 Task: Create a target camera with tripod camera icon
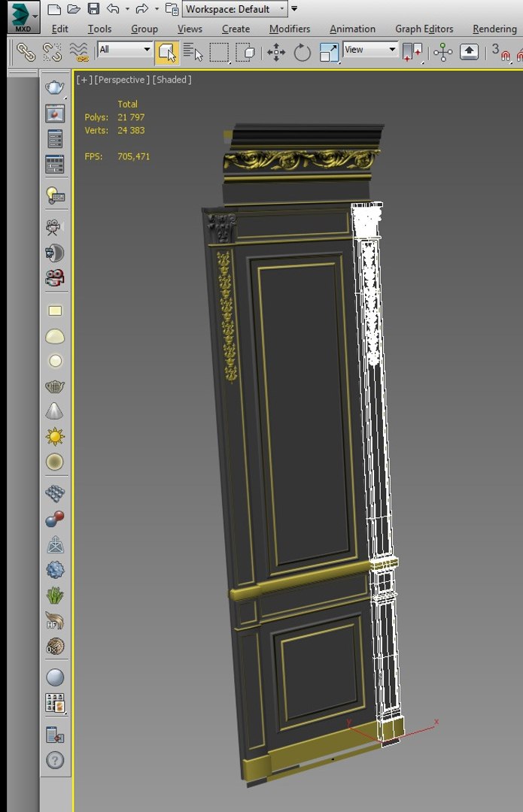54,227
